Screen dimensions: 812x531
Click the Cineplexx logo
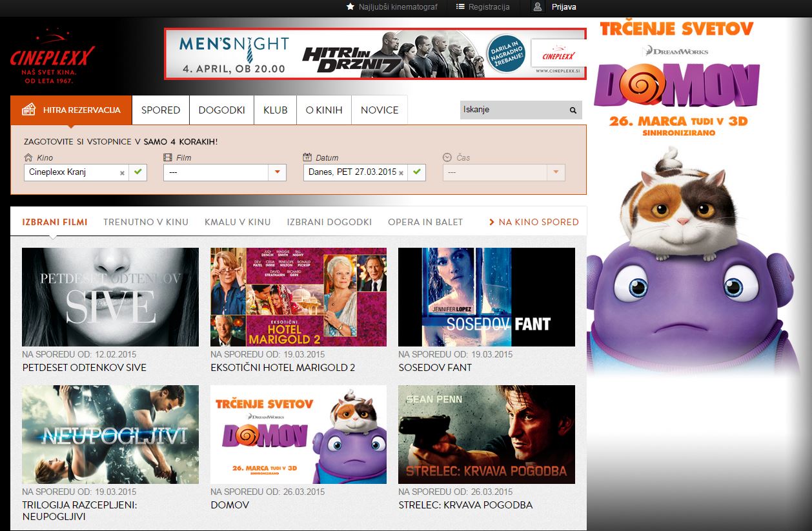pos(51,55)
